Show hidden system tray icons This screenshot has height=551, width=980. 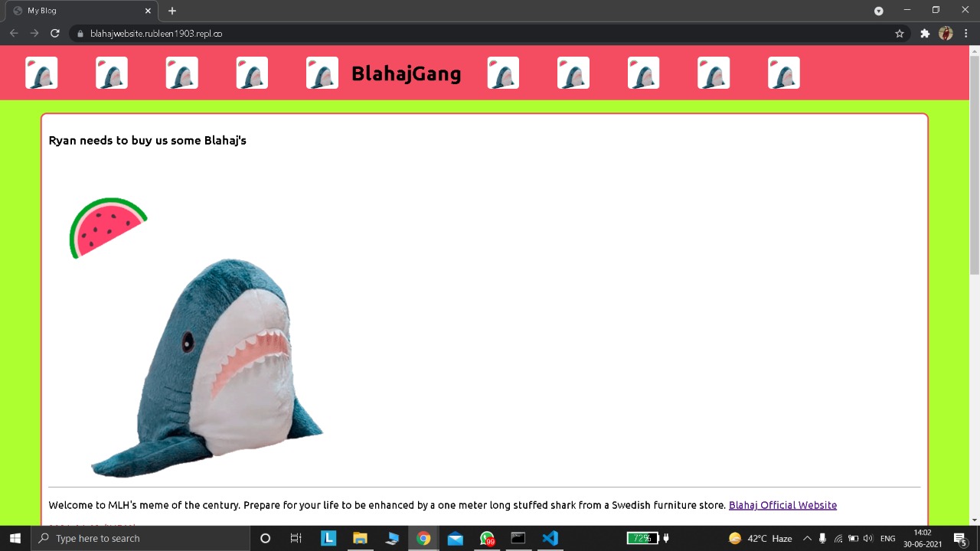(x=807, y=538)
